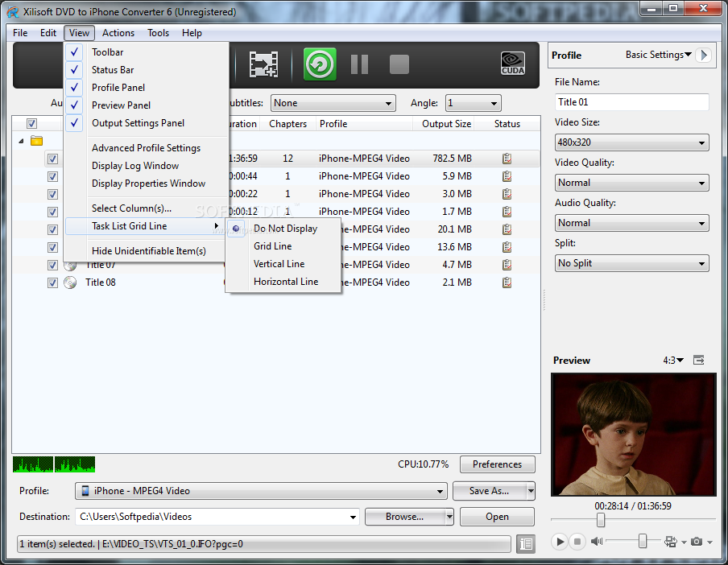Open the Subtitles dropdown set to None
The width and height of the screenshot is (728, 565).
point(333,103)
